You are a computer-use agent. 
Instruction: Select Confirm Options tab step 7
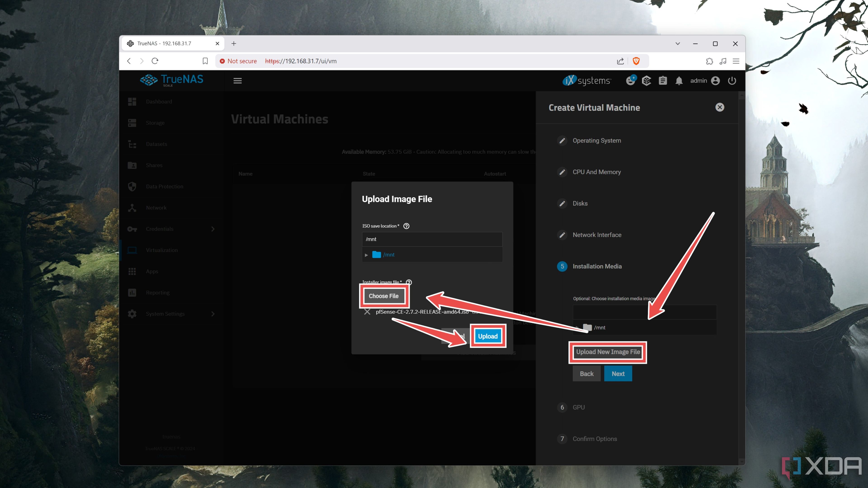click(594, 439)
